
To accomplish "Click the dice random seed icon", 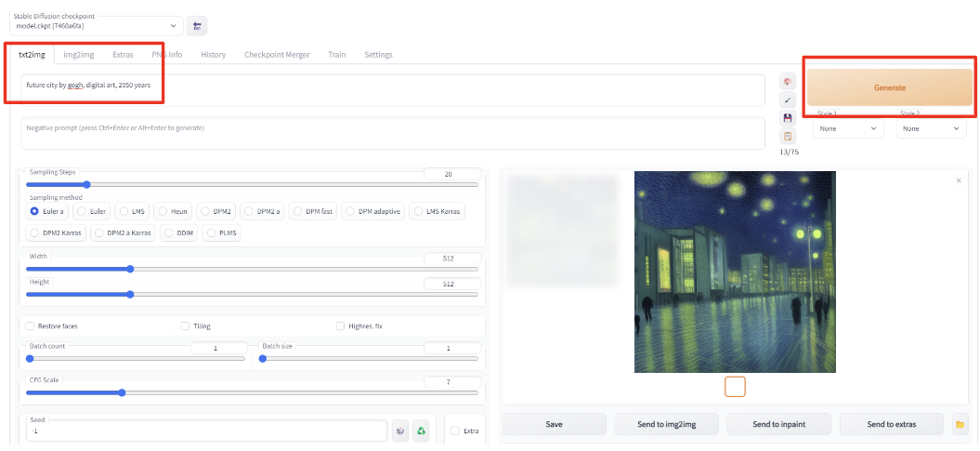I will tap(400, 431).
